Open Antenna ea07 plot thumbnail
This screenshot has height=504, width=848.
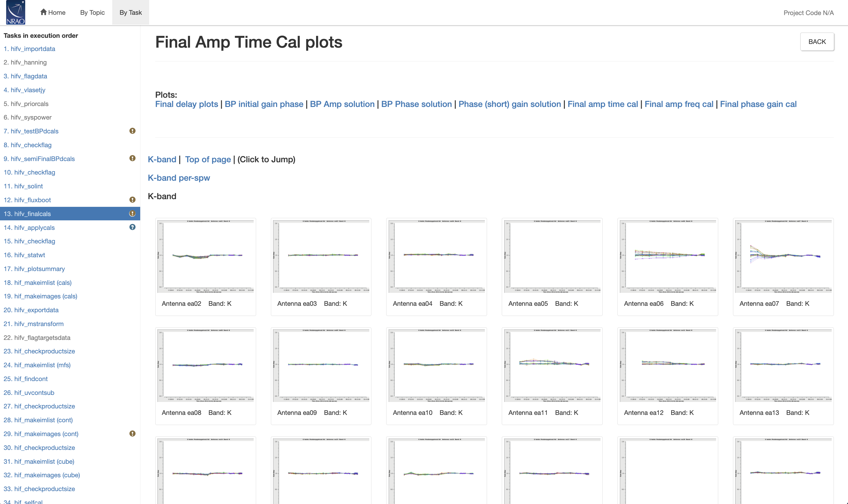tap(783, 256)
